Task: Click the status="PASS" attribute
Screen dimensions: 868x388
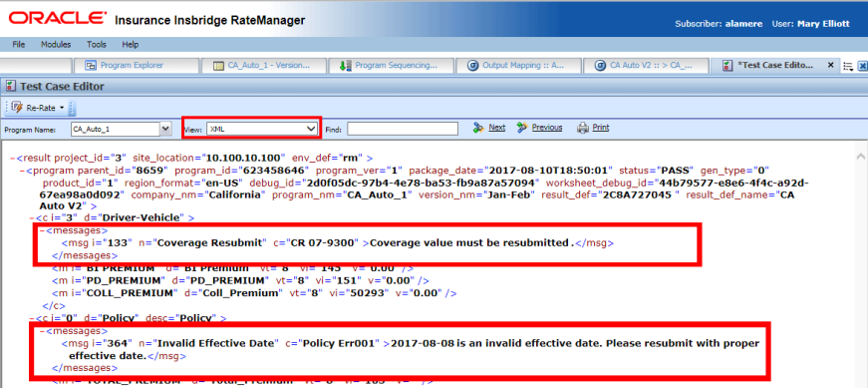Action: click(x=657, y=171)
